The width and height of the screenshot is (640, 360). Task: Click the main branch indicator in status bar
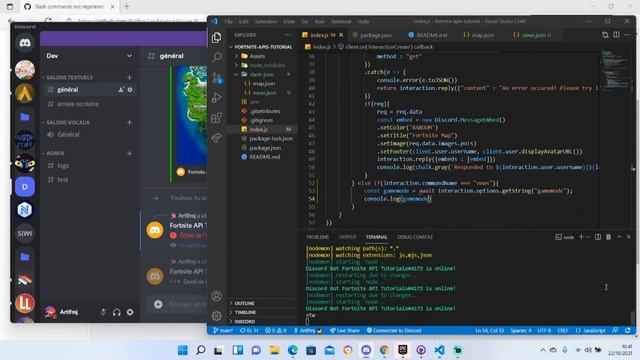click(223, 331)
